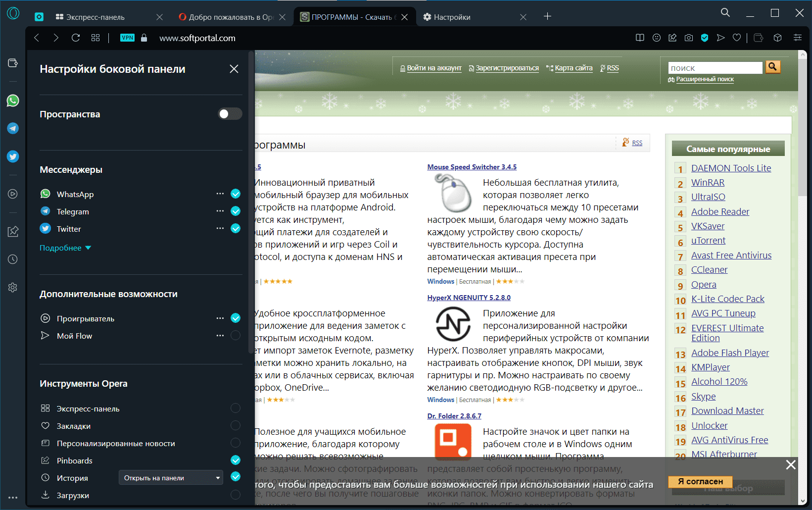Take a snapshot with the camera icon

pyautogui.click(x=689, y=38)
